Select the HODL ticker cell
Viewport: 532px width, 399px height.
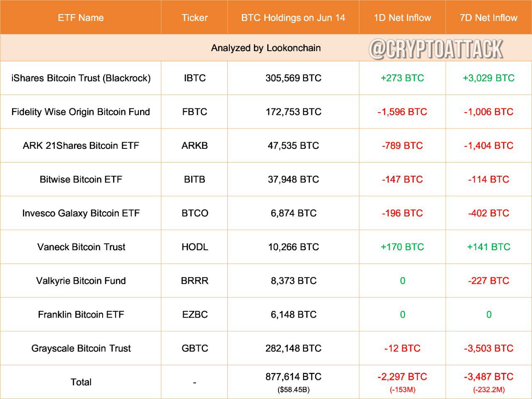coord(195,247)
